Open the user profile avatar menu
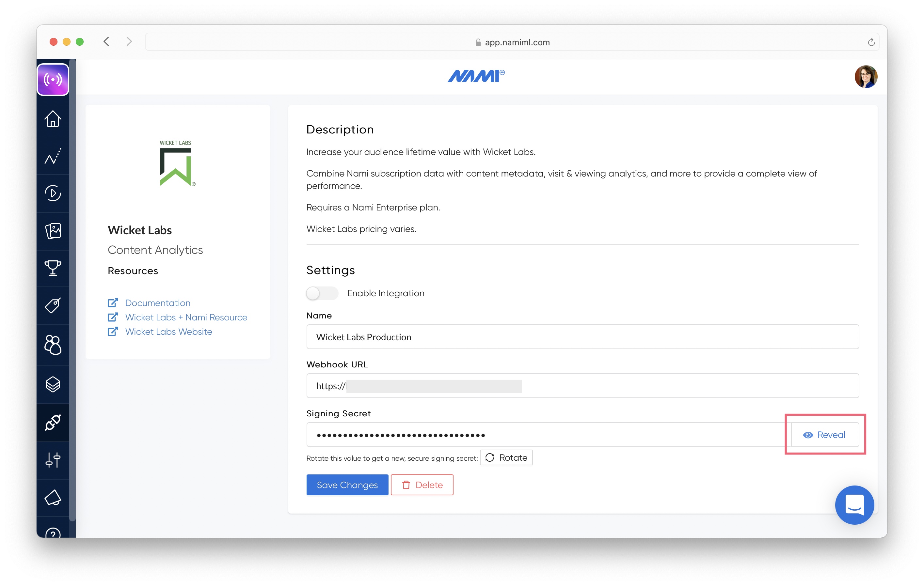 tap(865, 77)
